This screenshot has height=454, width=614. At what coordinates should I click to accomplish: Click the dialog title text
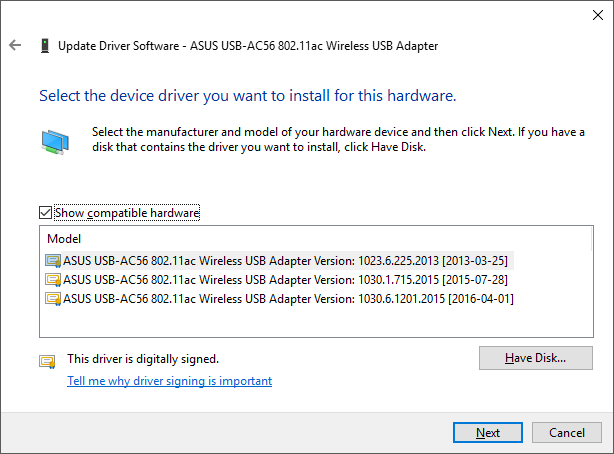click(248, 46)
